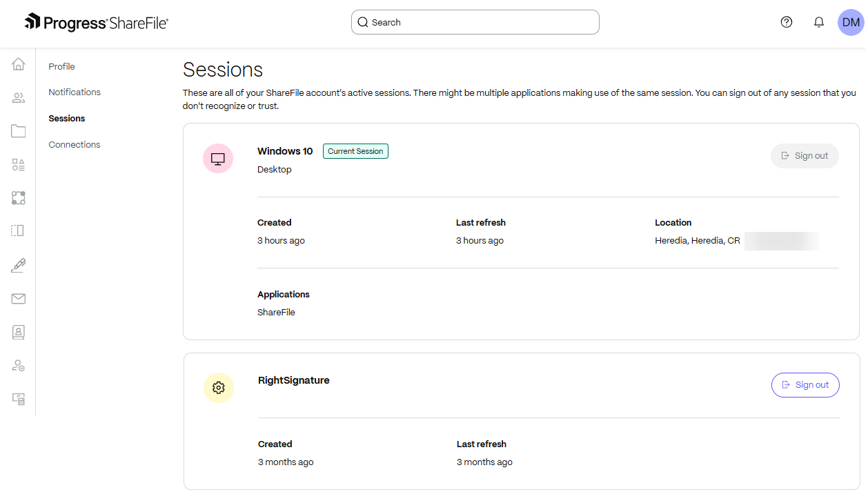Open the address book icon in the sidebar
This screenshot has width=868, height=501.
(19, 332)
